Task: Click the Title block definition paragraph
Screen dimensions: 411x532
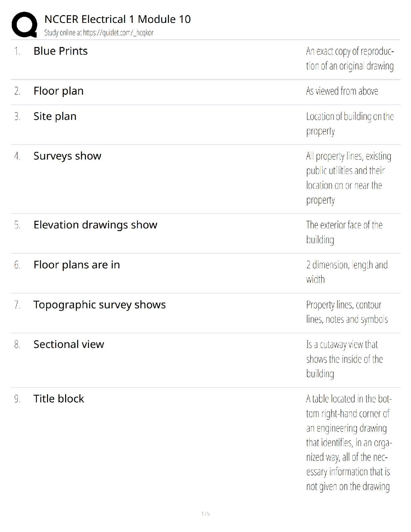Action: point(349,442)
